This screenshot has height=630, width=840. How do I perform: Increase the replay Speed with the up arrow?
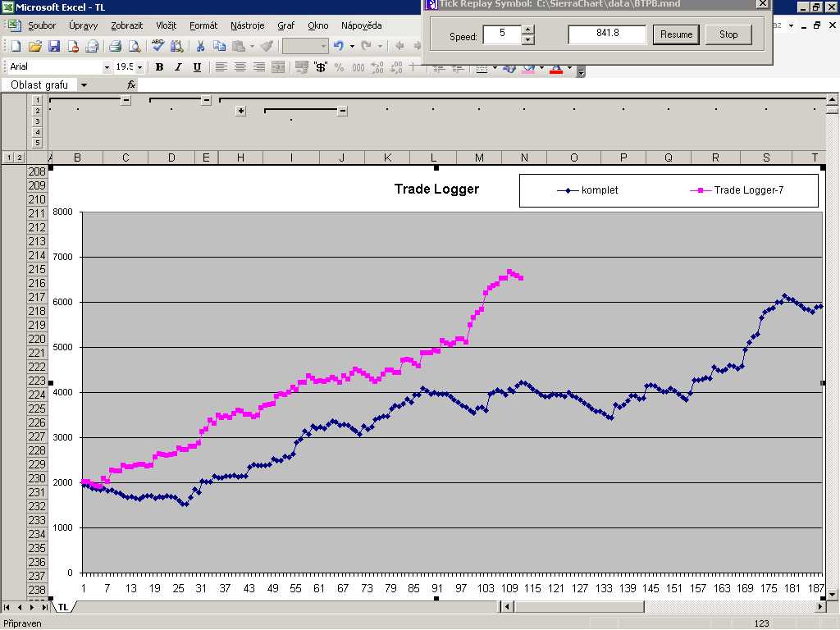tap(527, 30)
